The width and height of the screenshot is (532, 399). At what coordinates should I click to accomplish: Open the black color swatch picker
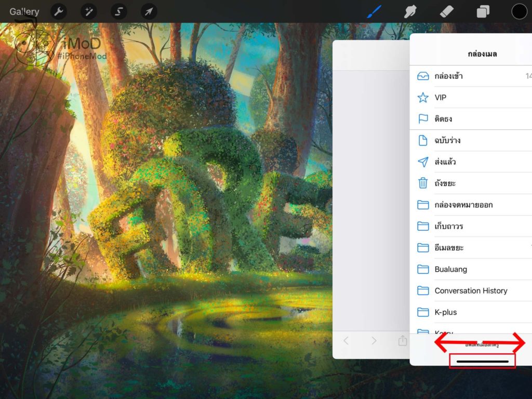point(519,11)
